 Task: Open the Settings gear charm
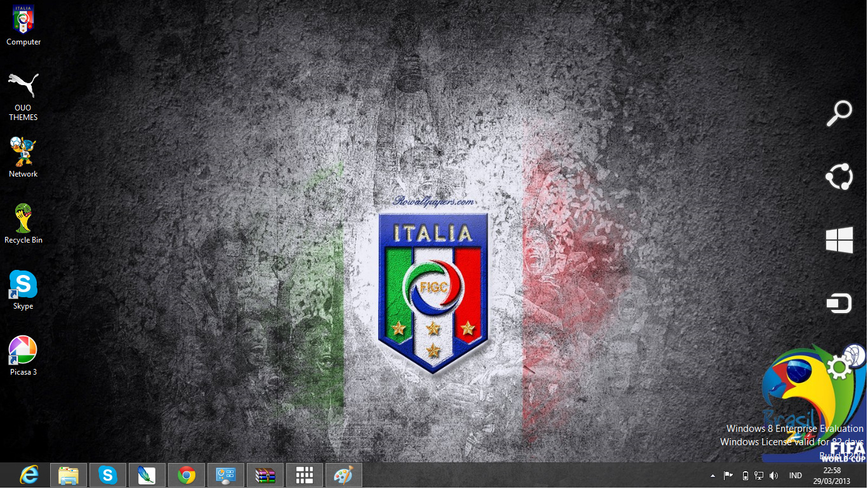(839, 366)
